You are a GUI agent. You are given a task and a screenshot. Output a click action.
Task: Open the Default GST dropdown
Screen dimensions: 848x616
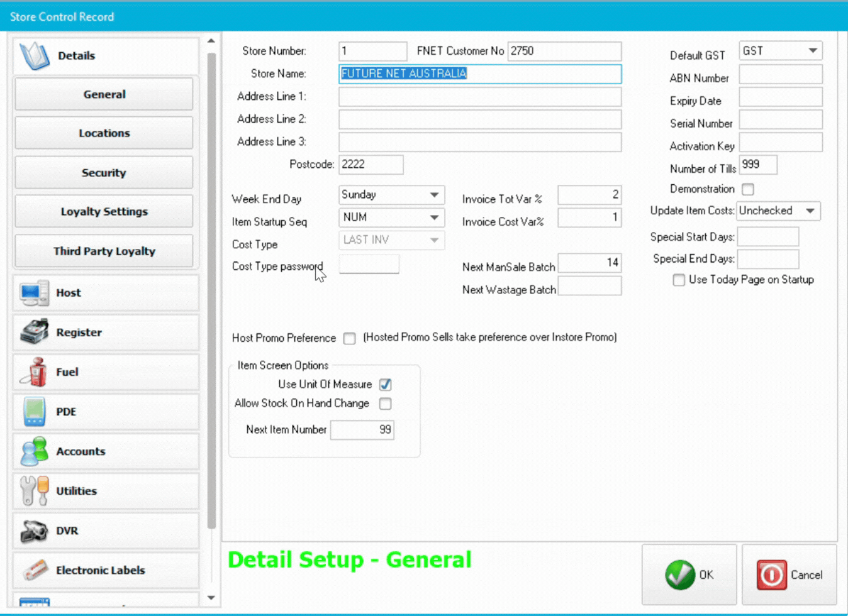coord(812,51)
